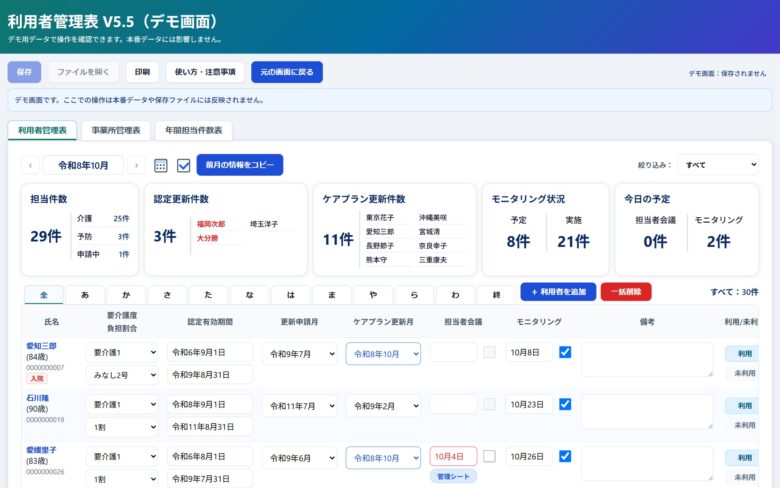This screenshot has height=488, width=780.
Task: Select the な kana filter tab
Action: tap(250, 294)
